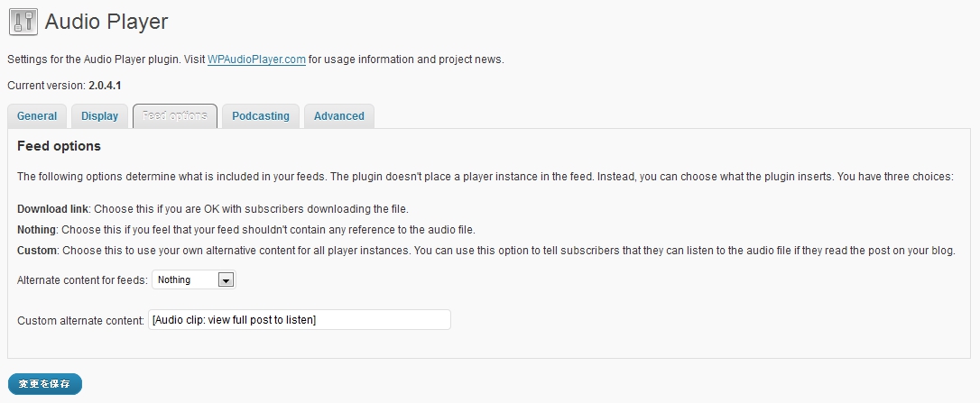Screen dimensions: 980x403
Task: Expand the Alternate content for feeds dropdown
Action: [194, 280]
